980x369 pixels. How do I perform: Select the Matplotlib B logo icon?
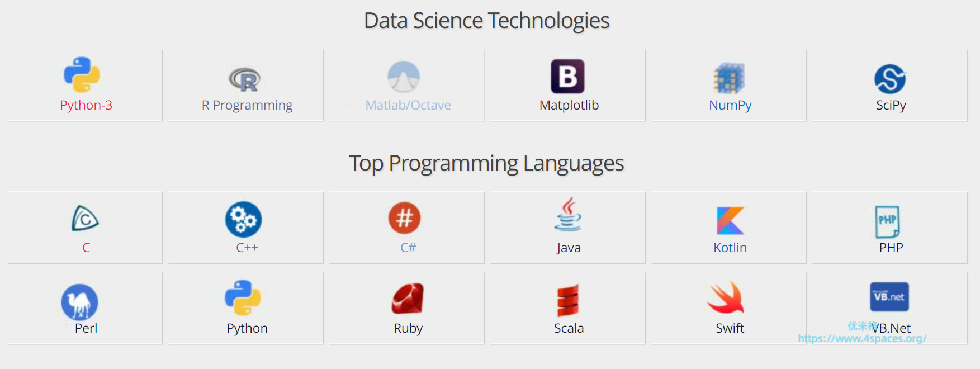tap(567, 76)
